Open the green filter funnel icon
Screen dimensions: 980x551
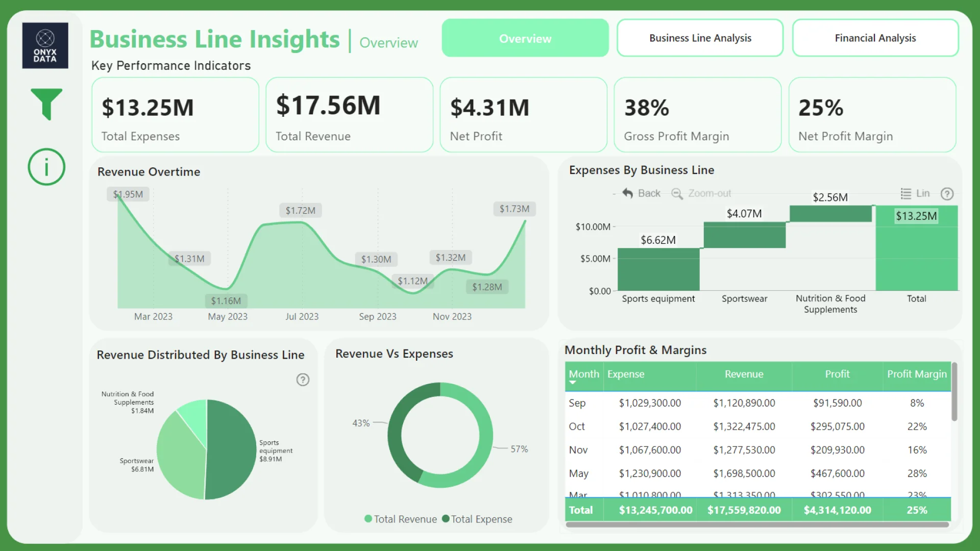pyautogui.click(x=46, y=104)
